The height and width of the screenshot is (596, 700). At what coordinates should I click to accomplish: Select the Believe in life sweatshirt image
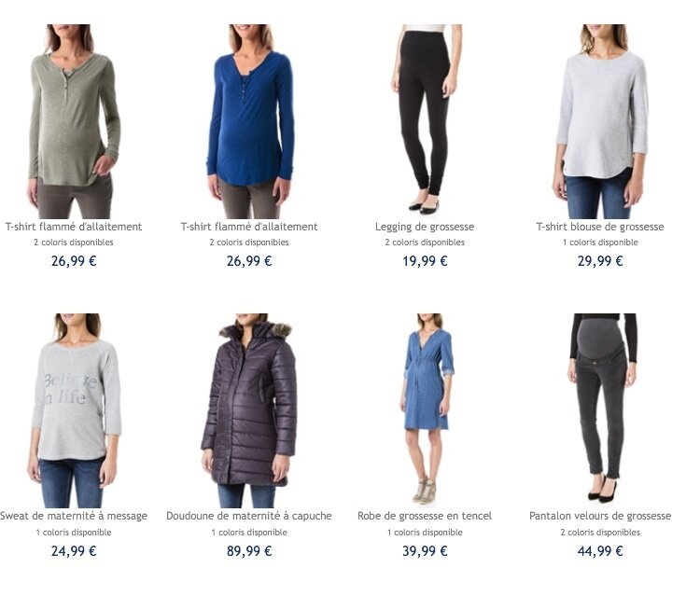coord(74,410)
